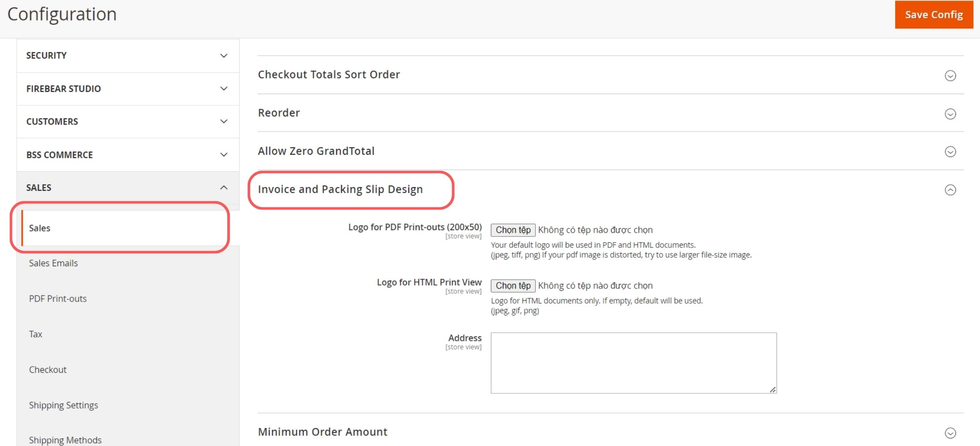980x446 pixels.
Task: Collapse Invoice and Packing Slip Design icon
Action: [950, 190]
